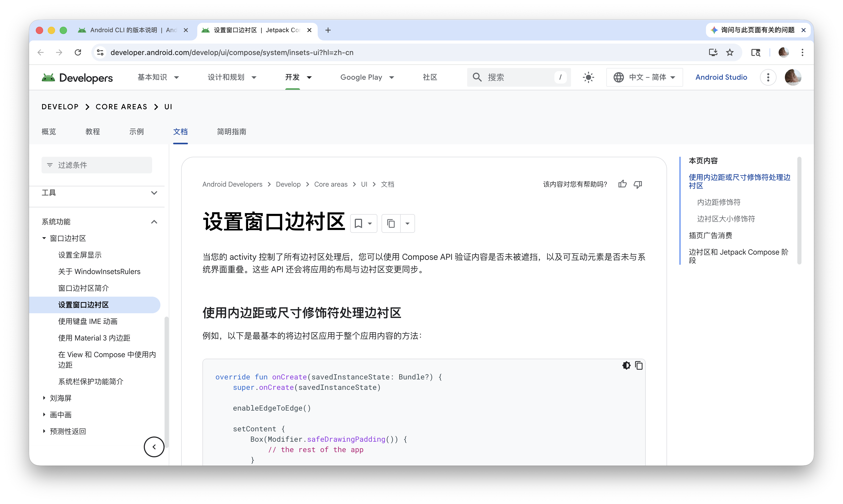
Task: Open 设置全屏显示 in sidebar
Action: point(80,255)
